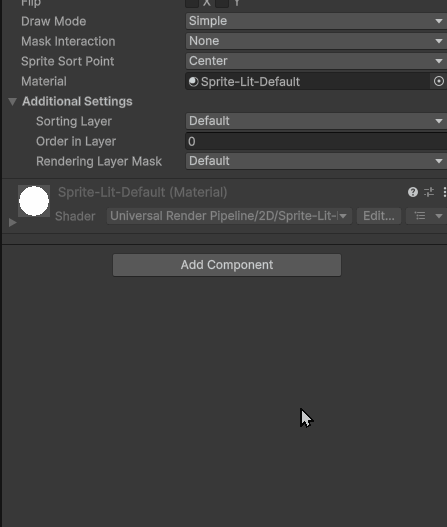
Task: Open the Mask Interaction dropdown
Action: point(316,41)
